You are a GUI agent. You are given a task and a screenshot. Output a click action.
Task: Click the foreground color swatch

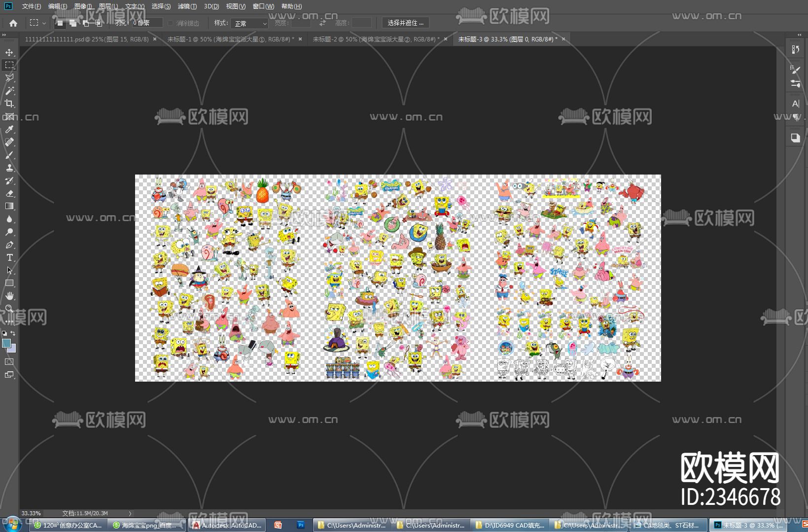(x=6, y=343)
